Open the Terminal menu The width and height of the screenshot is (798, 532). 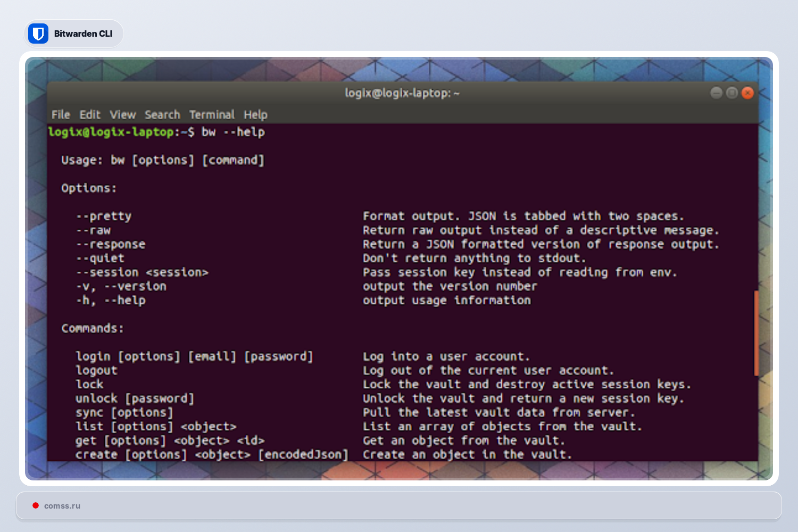(212, 114)
